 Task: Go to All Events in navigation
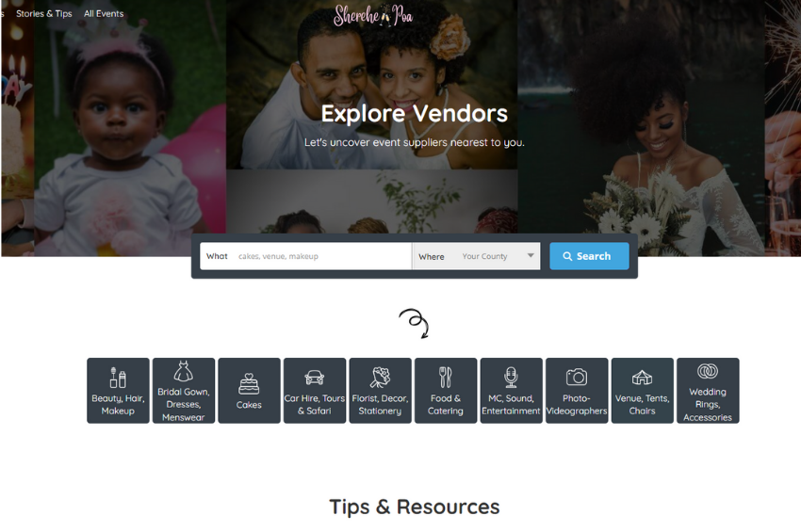[104, 14]
